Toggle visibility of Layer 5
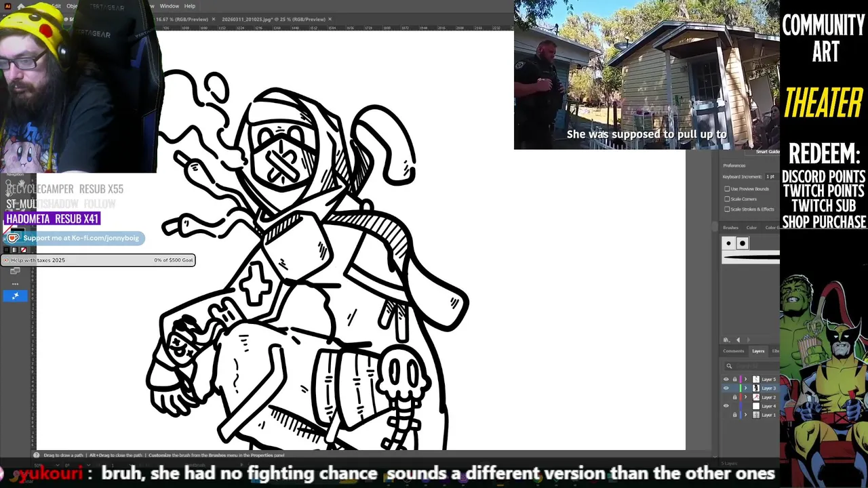868x488 pixels. (x=726, y=380)
